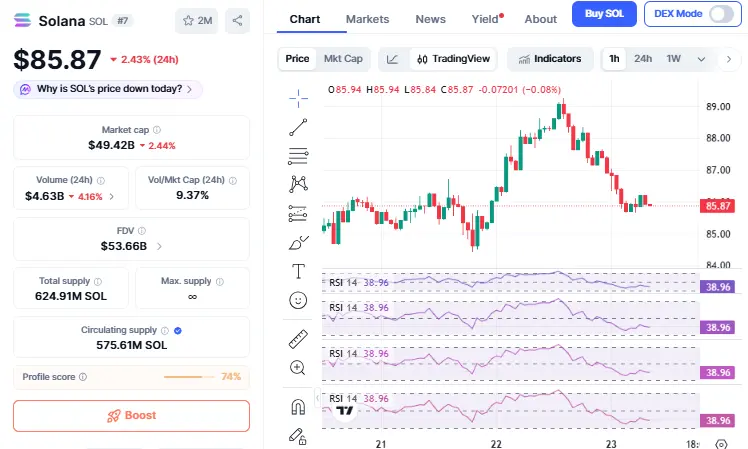Image resolution: width=748 pixels, height=449 pixels.
Task: Add Solana to watchlist star
Action: 194,20
